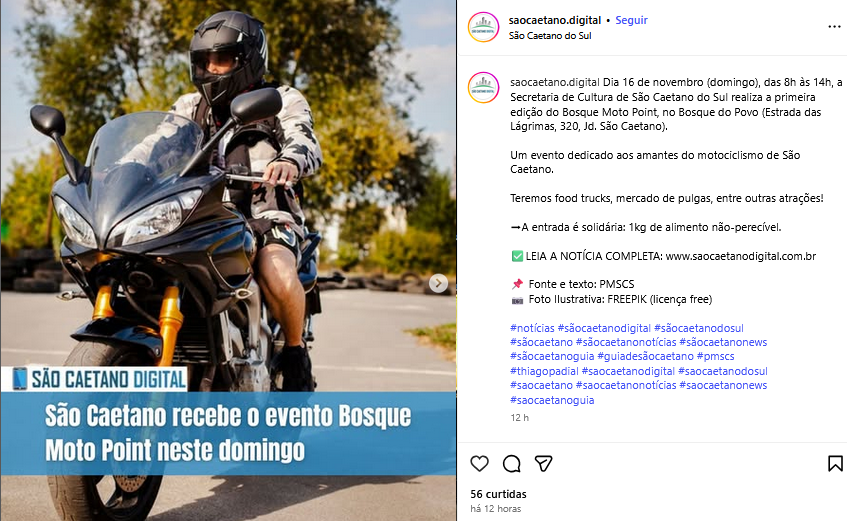The width and height of the screenshot is (847, 521).
Task: Click the há 12 horas post date
Action: [x=495, y=509]
